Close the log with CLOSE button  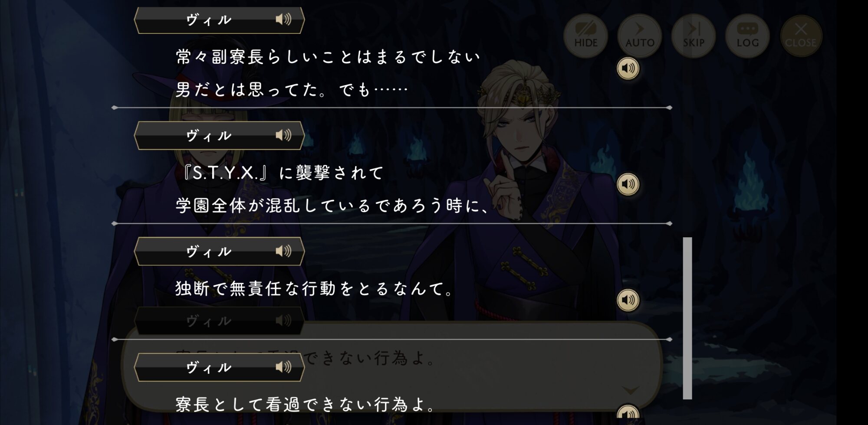[x=801, y=36]
